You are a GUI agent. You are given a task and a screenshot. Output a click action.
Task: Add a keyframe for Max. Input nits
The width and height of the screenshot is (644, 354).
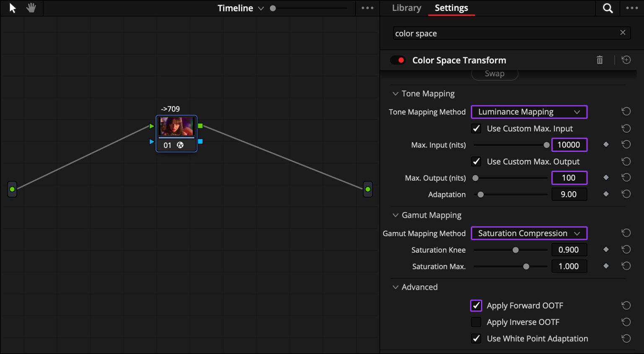606,144
